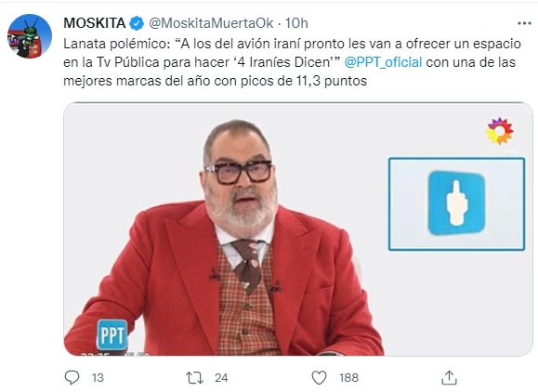Image resolution: width=538 pixels, height=392 pixels.
Task: Like the tweet using the heart icon
Action: point(319,377)
